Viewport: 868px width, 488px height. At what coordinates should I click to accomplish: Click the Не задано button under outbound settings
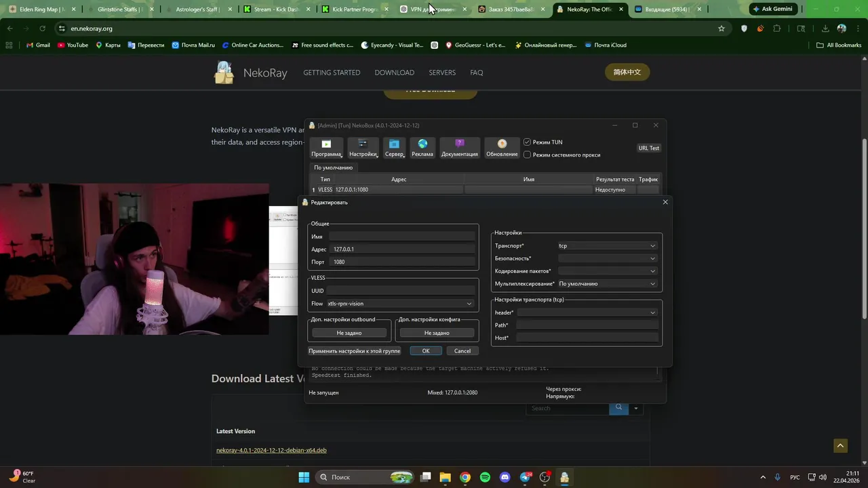(349, 333)
